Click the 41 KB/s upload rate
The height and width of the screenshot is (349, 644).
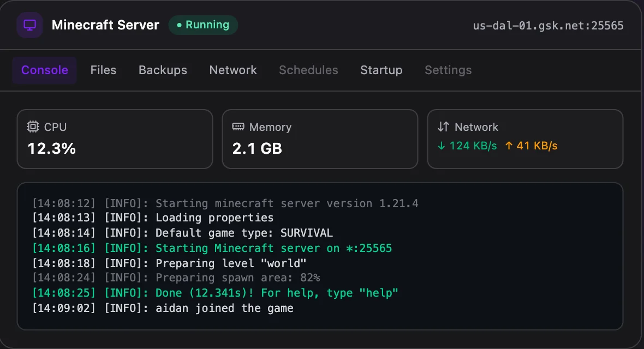click(537, 146)
